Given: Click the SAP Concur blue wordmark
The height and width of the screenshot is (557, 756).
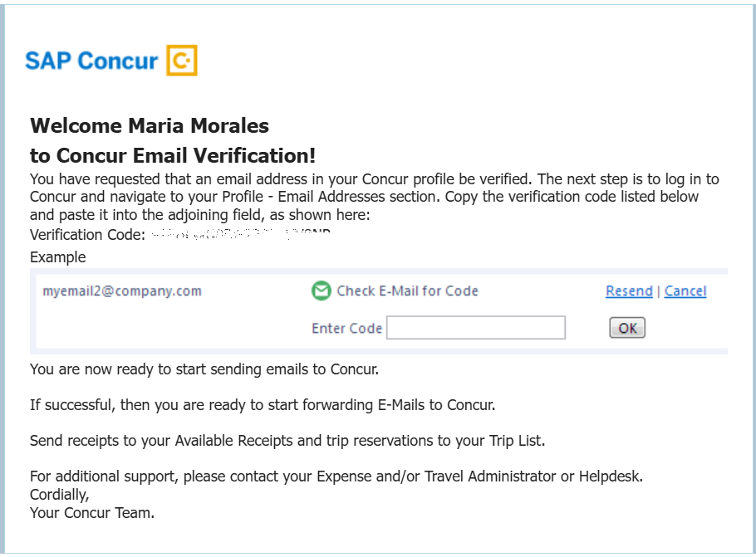Looking at the screenshot, I should 91,61.
